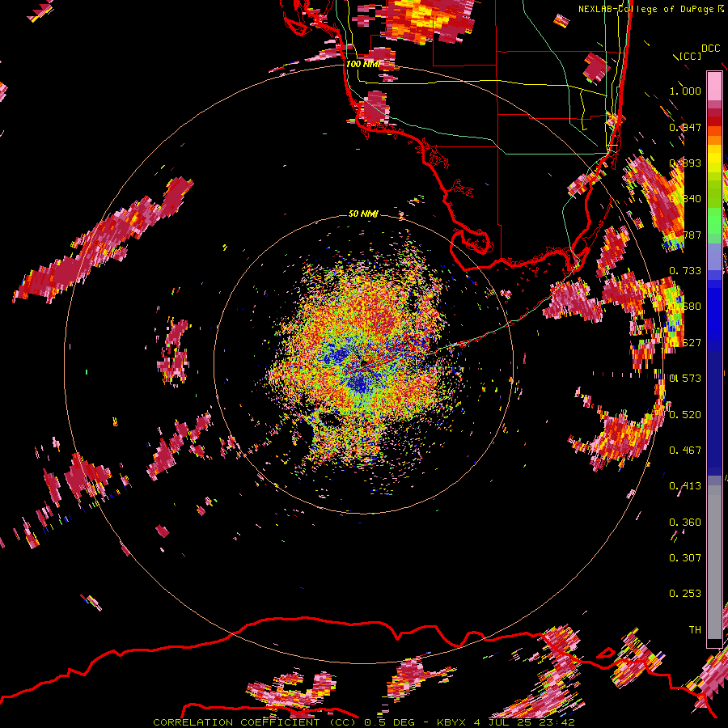Click the 0.893 scale value
The width and height of the screenshot is (728, 728).
tap(685, 163)
